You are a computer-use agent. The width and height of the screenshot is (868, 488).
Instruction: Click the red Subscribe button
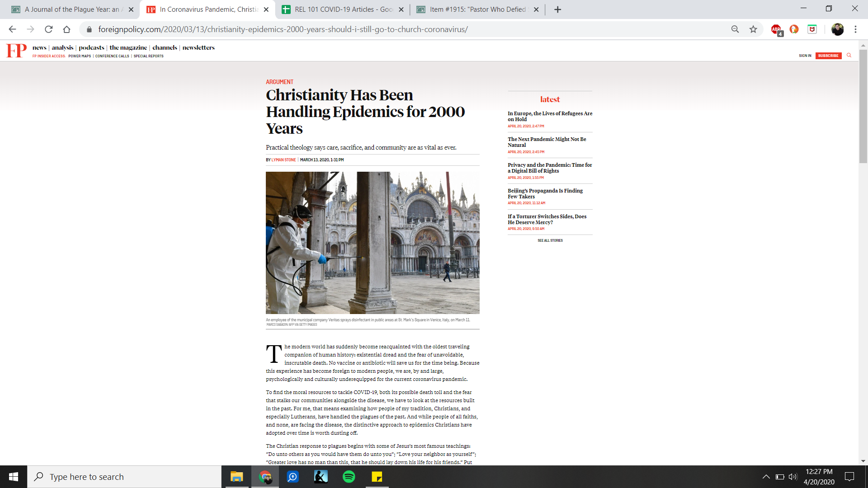[x=828, y=56]
